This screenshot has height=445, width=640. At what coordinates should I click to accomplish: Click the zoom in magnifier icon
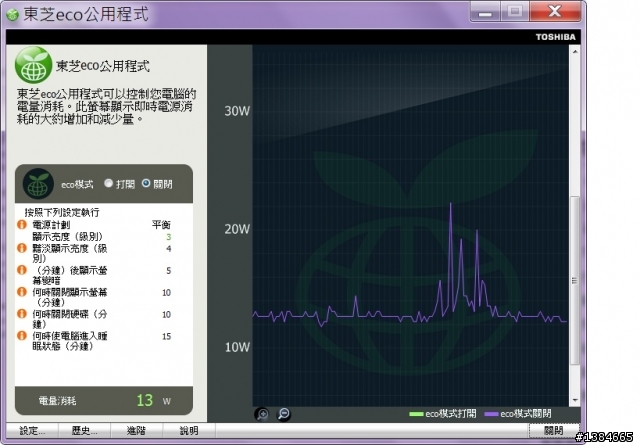pyautogui.click(x=262, y=414)
